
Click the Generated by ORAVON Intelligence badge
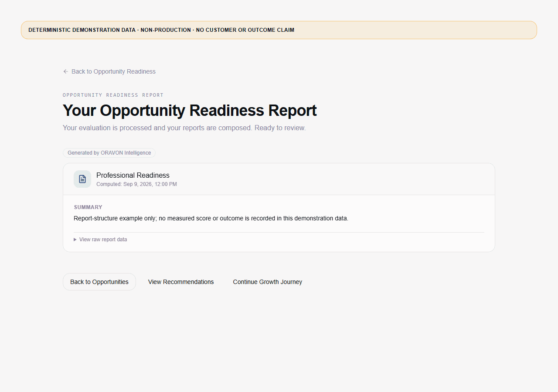click(109, 153)
